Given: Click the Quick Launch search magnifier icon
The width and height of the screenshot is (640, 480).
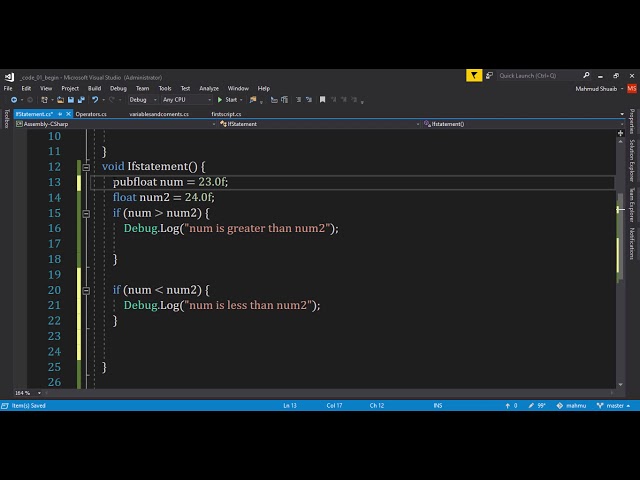Looking at the screenshot, I should [x=586, y=76].
